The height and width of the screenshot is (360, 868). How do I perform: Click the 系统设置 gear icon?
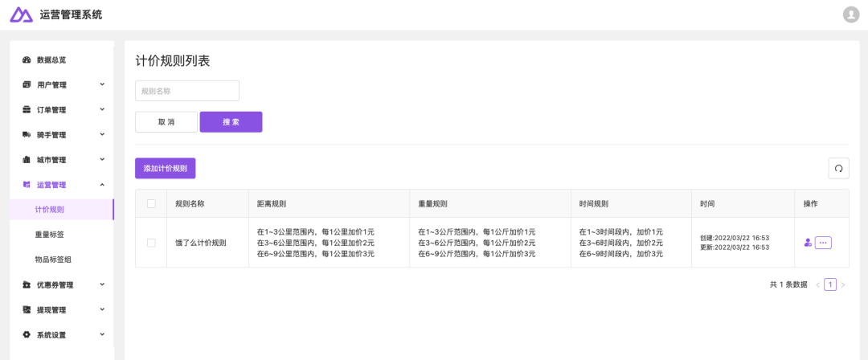click(x=27, y=335)
